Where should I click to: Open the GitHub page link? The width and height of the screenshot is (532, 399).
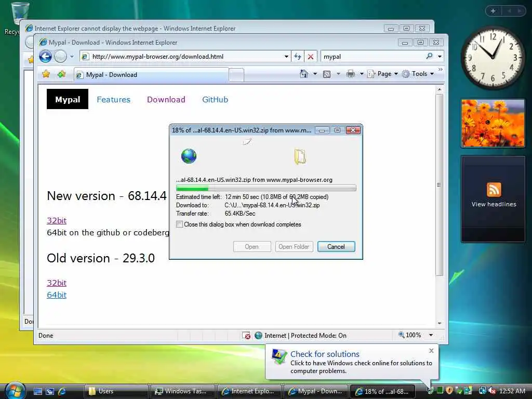coord(215,99)
